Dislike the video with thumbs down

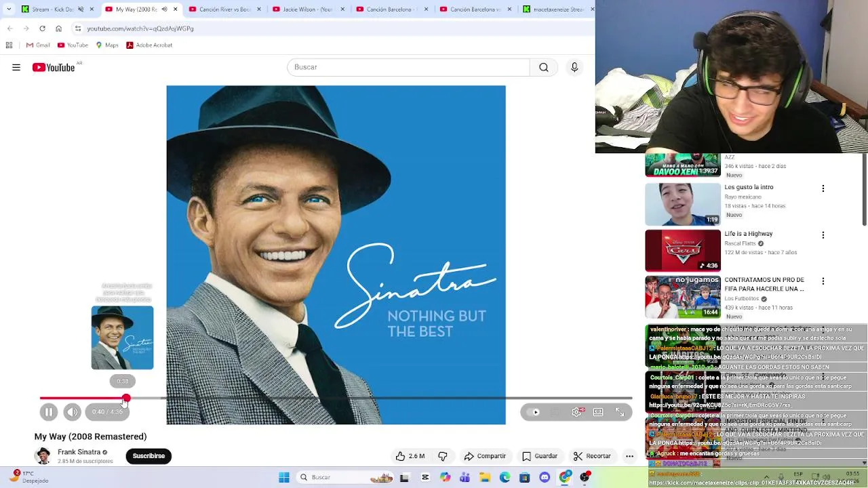[443, 456]
